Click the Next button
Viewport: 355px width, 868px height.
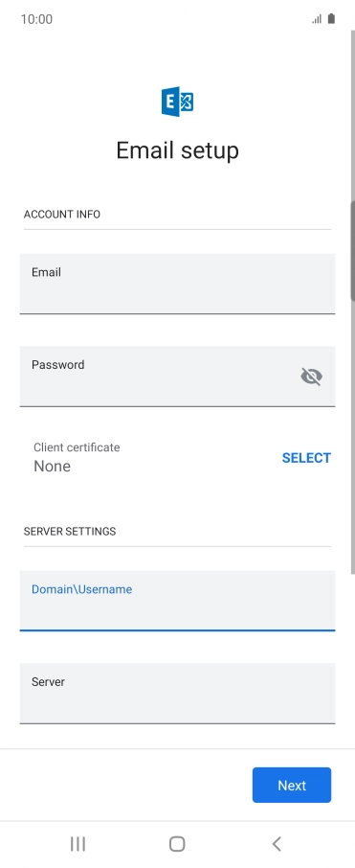(292, 785)
